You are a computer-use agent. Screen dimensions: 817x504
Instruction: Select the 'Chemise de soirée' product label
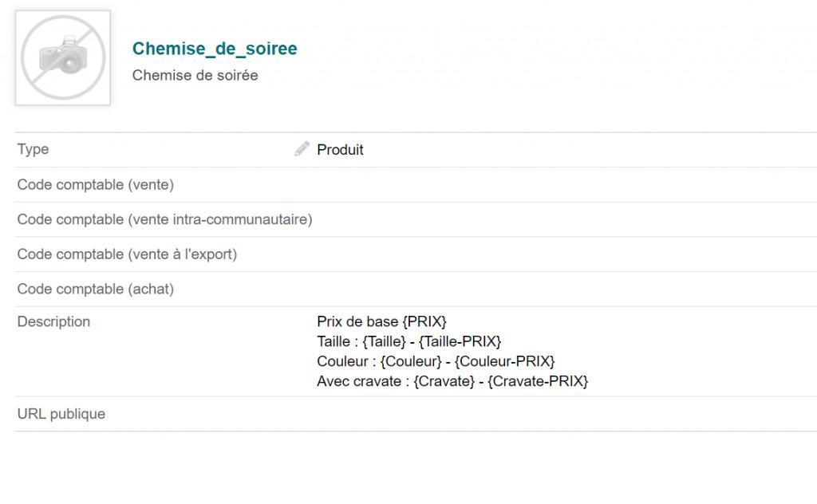[195, 76]
